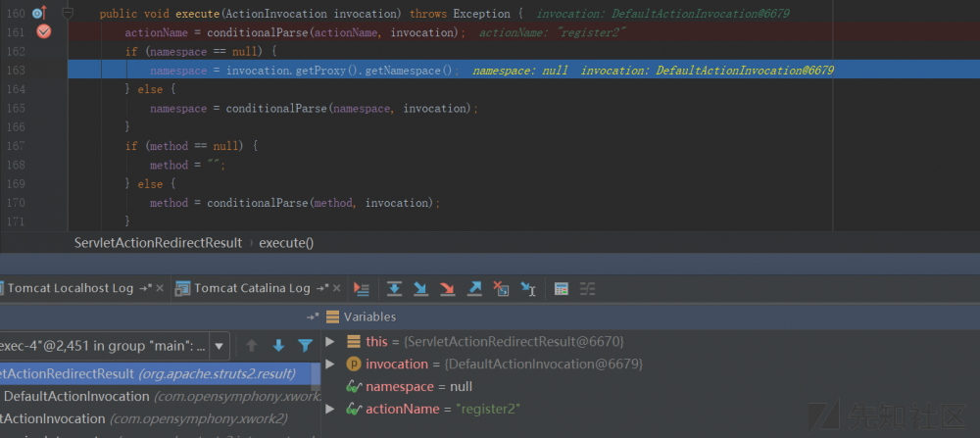Expand the invocation variable node
This screenshot has width=980, height=438.
[330, 364]
